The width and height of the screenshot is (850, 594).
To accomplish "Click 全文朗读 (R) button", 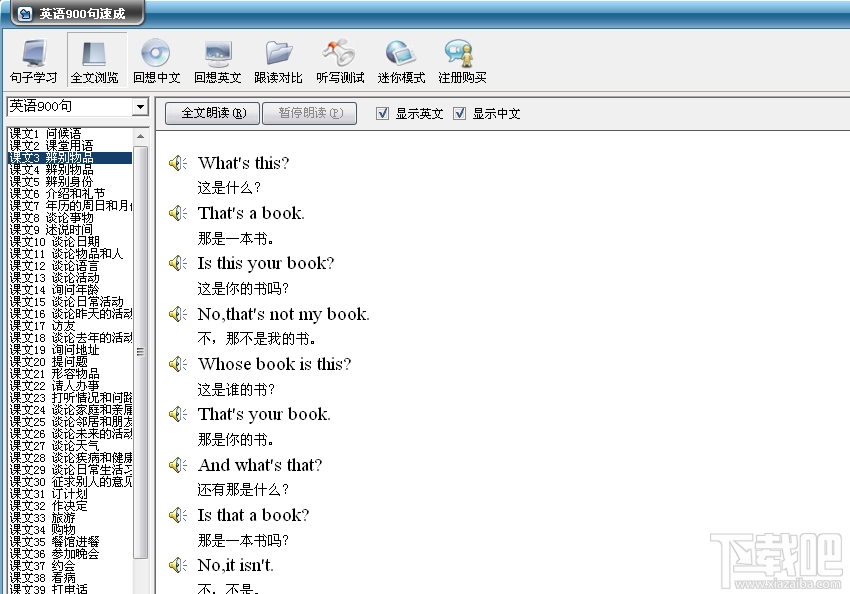I will pos(212,113).
